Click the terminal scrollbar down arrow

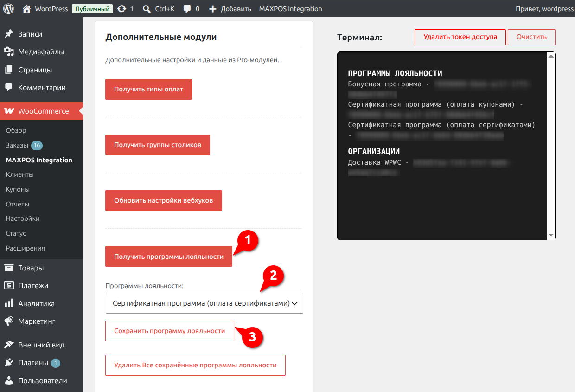tap(551, 236)
